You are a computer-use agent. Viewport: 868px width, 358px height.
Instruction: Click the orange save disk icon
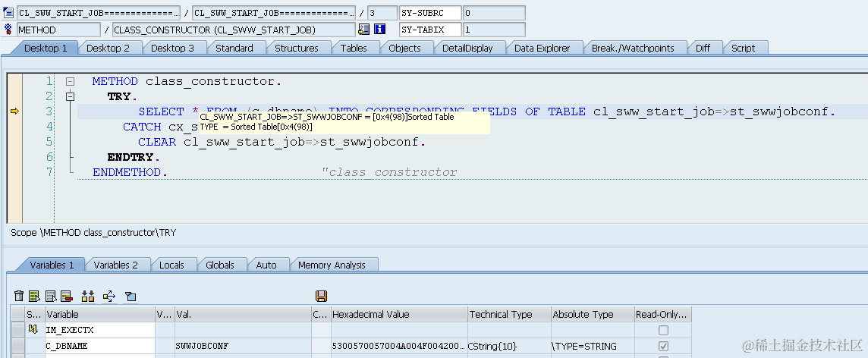321,296
